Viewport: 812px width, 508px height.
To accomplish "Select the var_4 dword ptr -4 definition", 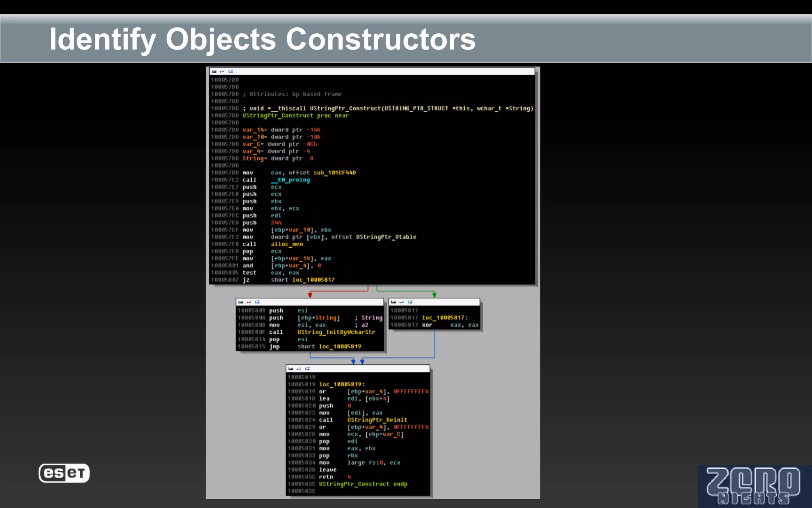I will click(x=276, y=151).
